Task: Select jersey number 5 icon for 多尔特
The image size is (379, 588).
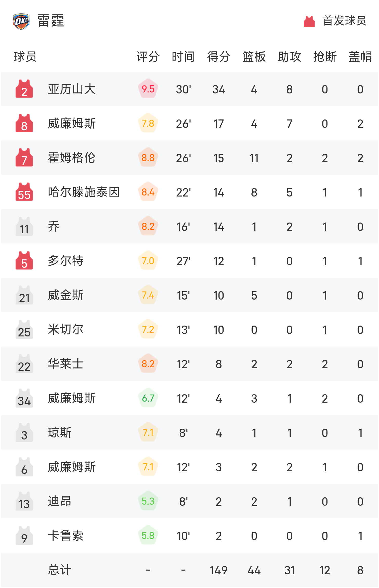Action: point(24,261)
